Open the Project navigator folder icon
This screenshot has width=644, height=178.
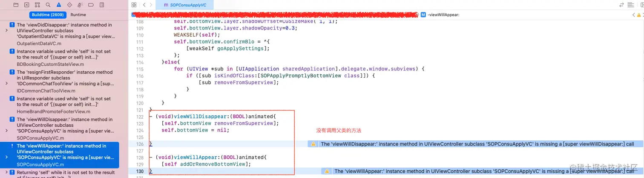point(16,5)
